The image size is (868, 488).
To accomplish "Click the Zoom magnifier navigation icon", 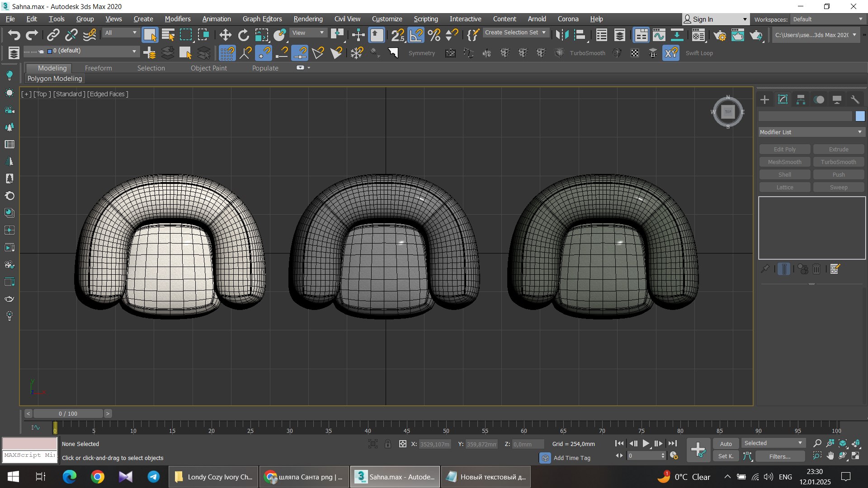I will point(817,443).
